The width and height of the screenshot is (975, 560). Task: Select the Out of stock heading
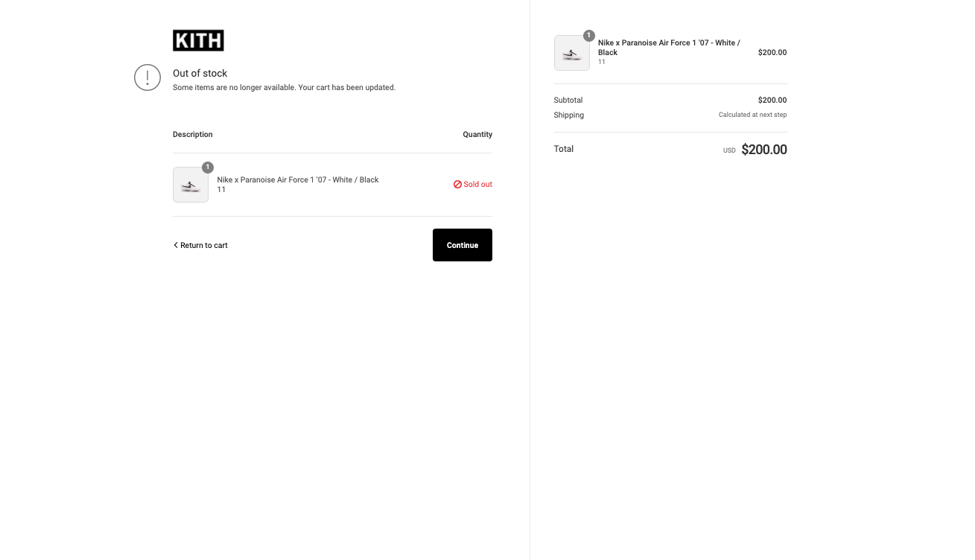click(x=200, y=73)
